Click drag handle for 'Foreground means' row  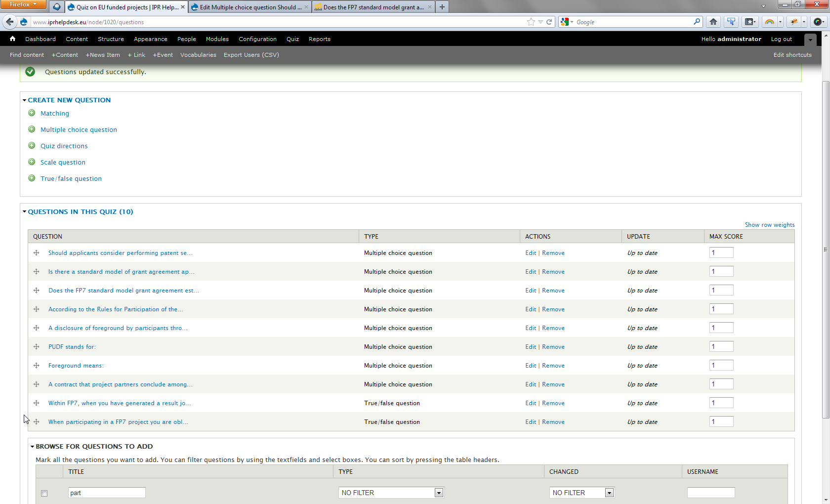(36, 366)
